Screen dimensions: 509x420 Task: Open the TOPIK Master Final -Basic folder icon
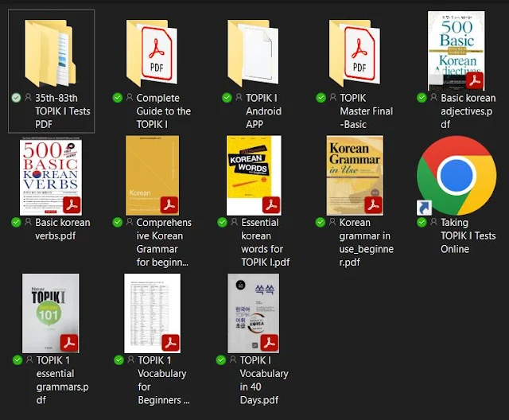point(355,53)
